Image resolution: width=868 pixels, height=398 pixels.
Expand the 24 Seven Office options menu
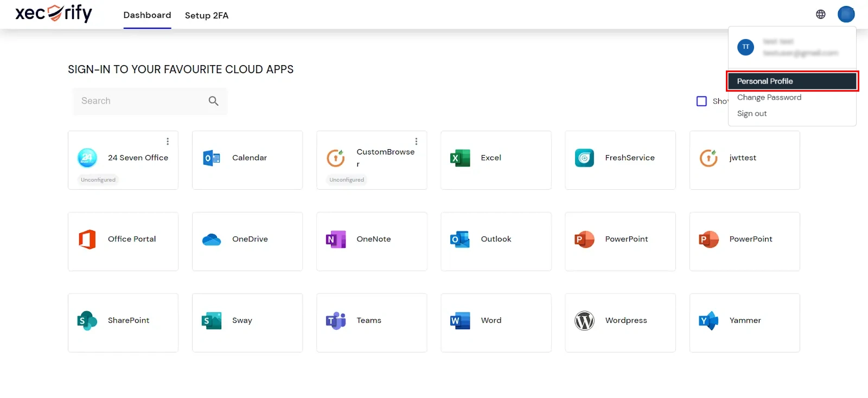(168, 142)
